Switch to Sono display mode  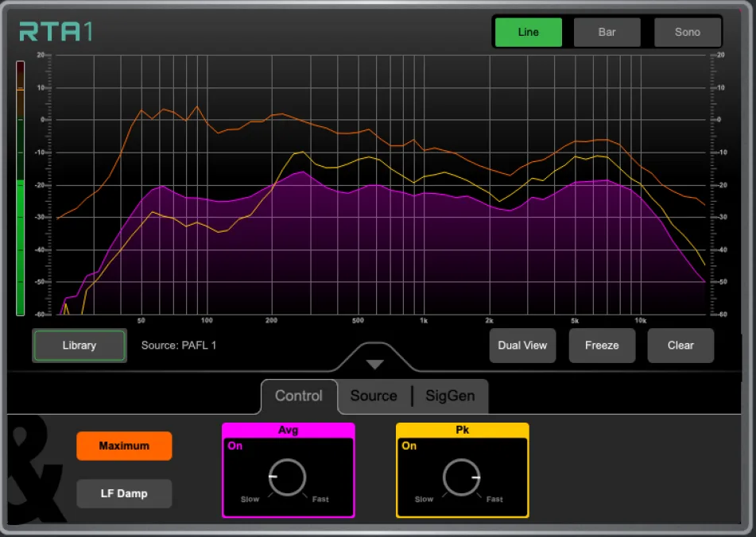687,33
